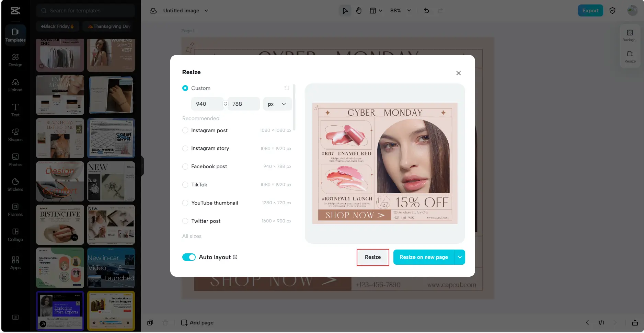Select the Custom size radio button
Screen dimensions: 644x333
[185, 88]
